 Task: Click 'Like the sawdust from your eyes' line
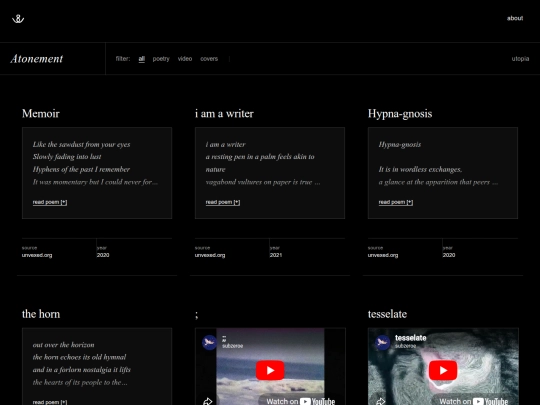tap(82, 144)
